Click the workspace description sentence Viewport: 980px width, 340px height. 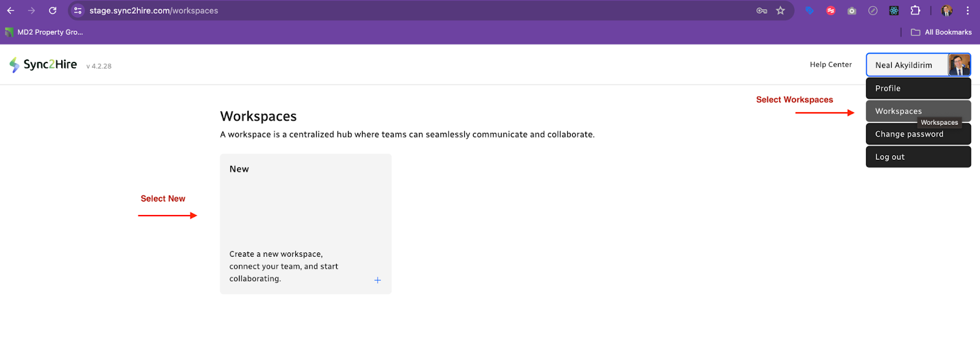click(x=407, y=134)
